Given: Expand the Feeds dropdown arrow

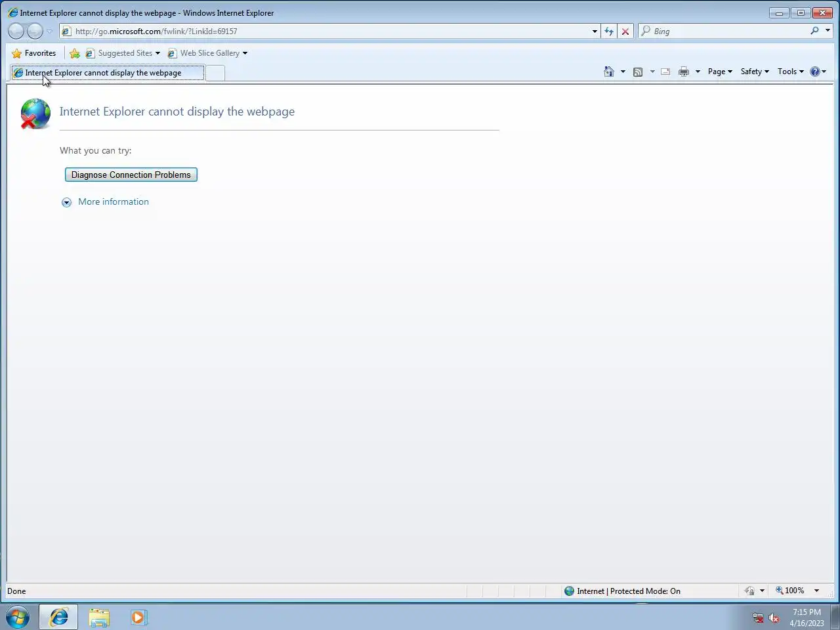Looking at the screenshot, I should pos(652,72).
